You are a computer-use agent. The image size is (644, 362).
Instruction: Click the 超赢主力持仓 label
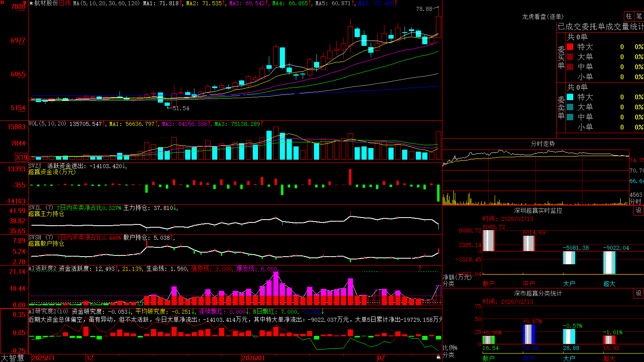pos(46,214)
